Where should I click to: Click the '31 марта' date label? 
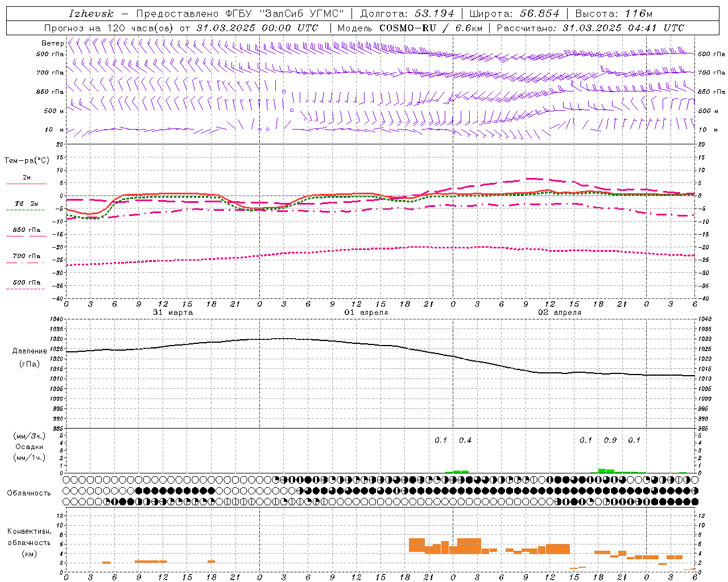173,313
